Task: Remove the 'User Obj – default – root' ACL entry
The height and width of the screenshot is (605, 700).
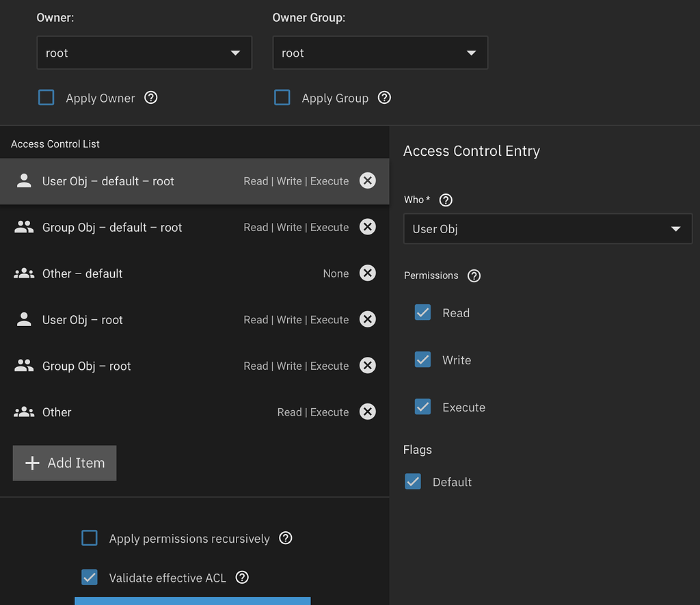Action: click(368, 181)
